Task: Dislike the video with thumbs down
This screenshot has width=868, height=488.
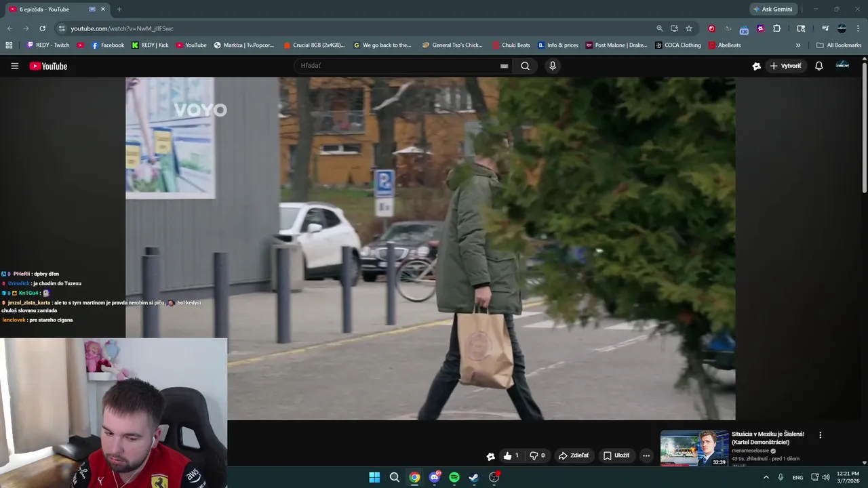Action: tap(537, 455)
